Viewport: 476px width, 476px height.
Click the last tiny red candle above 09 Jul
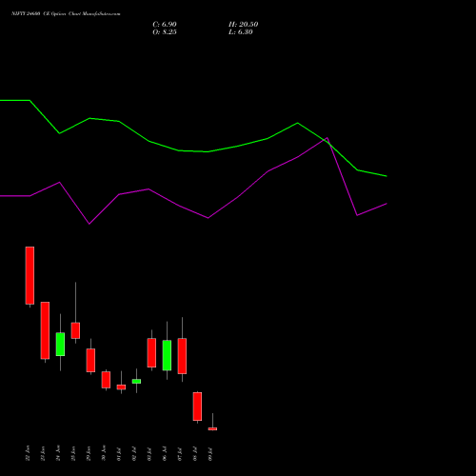click(212, 428)
